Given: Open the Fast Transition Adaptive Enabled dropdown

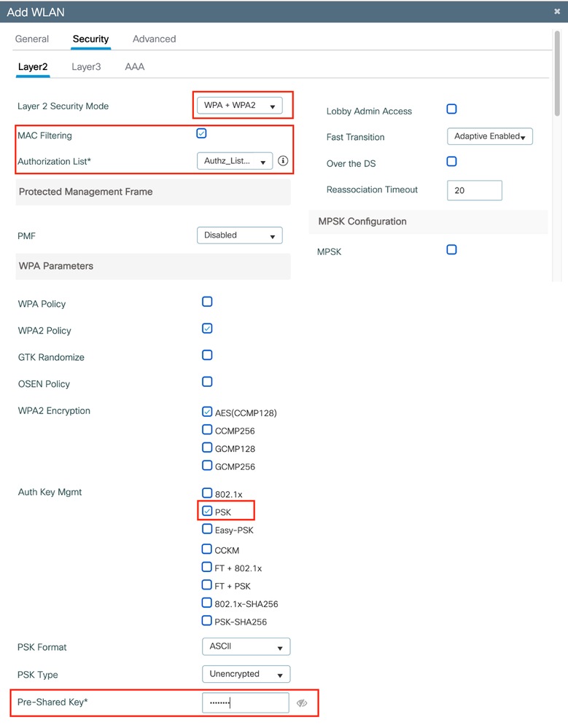Looking at the screenshot, I should tap(489, 136).
